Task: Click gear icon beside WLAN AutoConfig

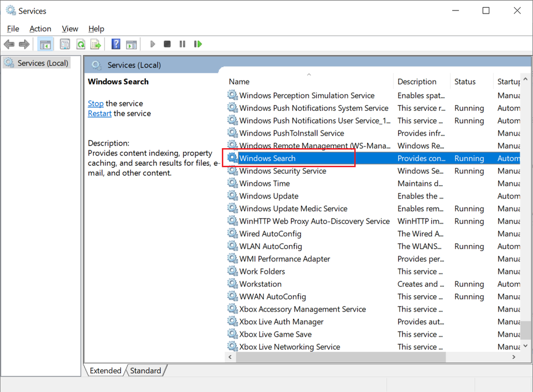Action: 233,246
